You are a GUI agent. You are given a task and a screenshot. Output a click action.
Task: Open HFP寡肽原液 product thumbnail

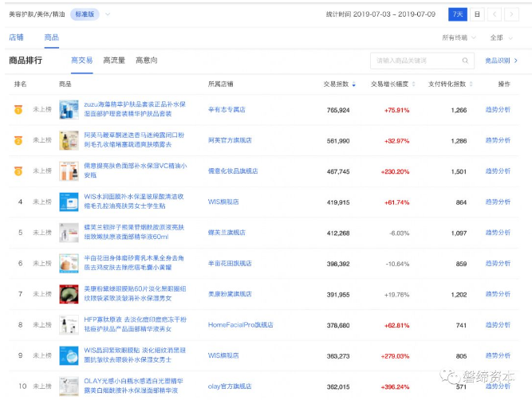click(x=69, y=325)
